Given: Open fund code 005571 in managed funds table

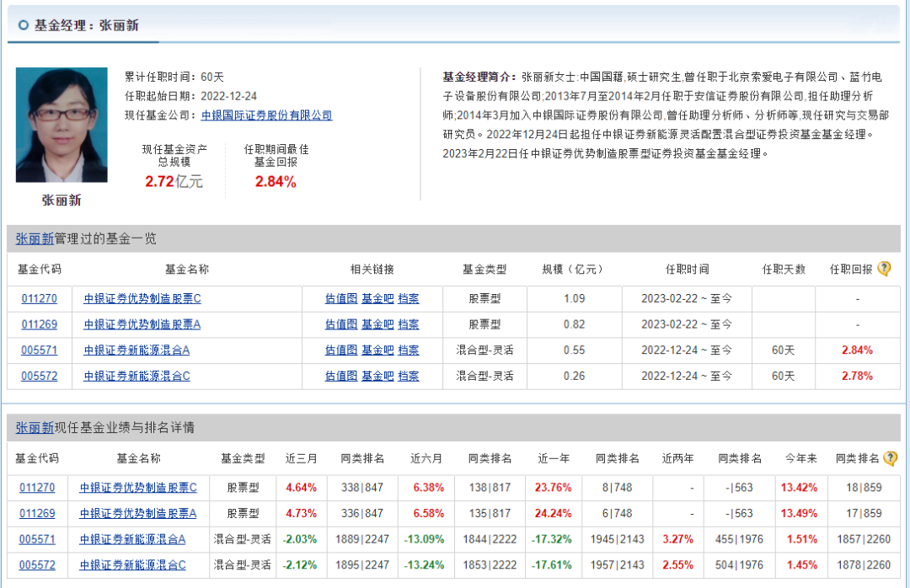Looking at the screenshot, I should pos(40,350).
